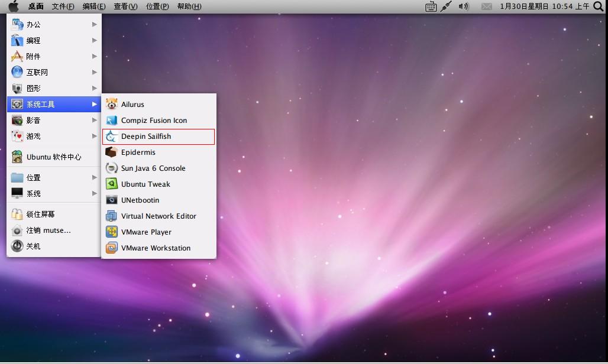Expand the 编程 submenu arrow

(x=94, y=40)
